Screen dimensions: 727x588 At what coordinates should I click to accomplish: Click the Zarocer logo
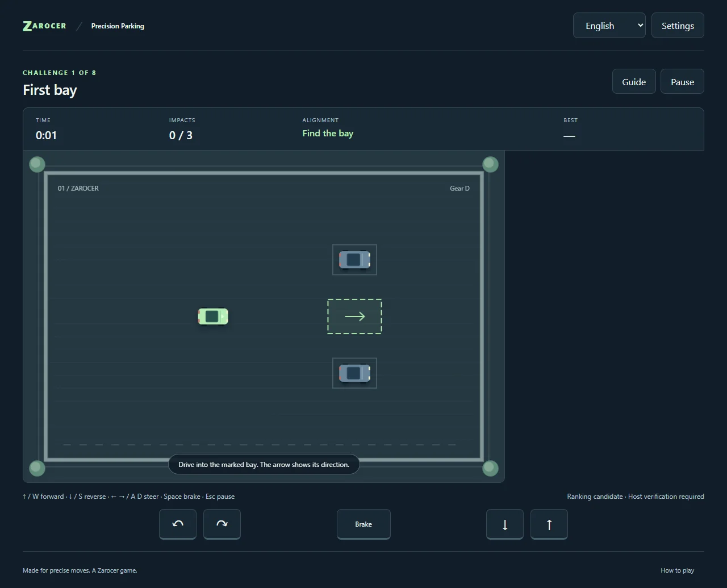pos(44,26)
